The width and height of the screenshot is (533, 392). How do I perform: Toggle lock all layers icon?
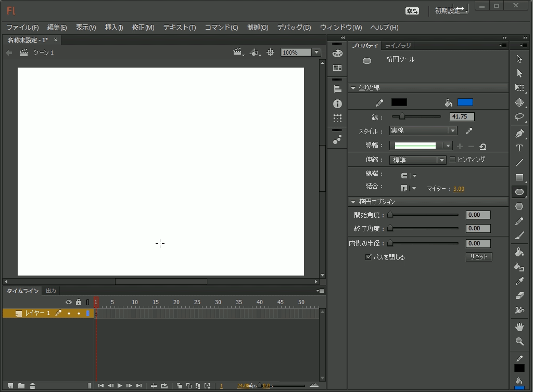click(x=79, y=302)
